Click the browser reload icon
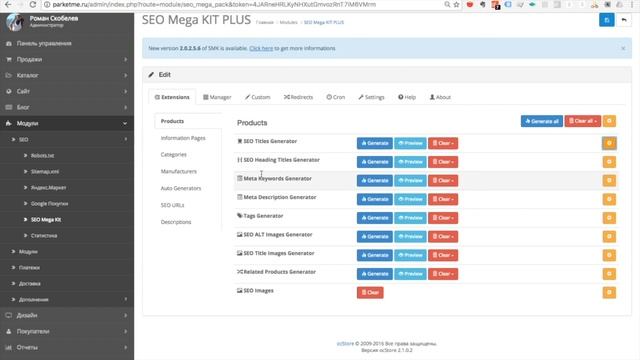The width and height of the screenshot is (640, 360). [33, 4]
